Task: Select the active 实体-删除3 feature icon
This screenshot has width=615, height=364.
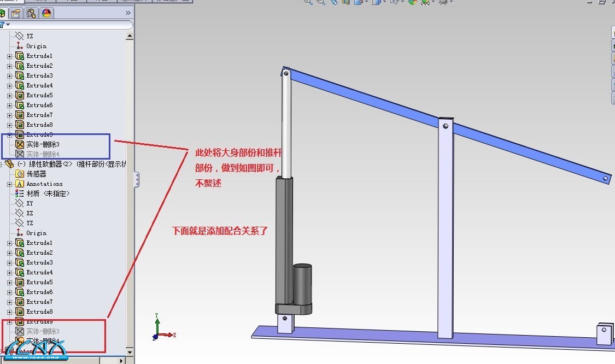Action: pos(20,144)
